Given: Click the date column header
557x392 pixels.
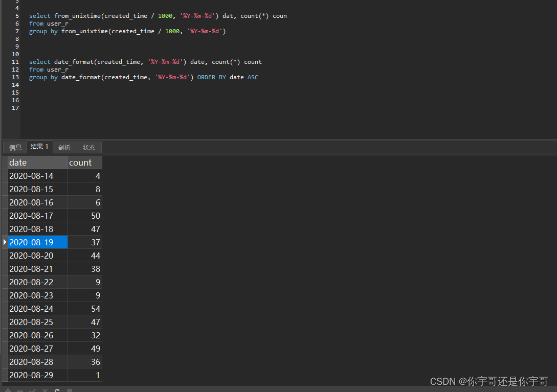Looking at the screenshot, I should tap(38, 163).
